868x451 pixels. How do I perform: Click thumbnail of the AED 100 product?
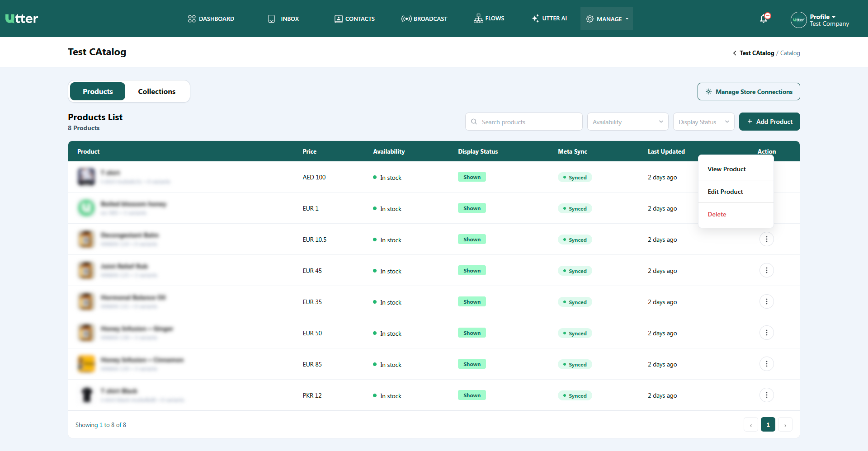coord(86,177)
